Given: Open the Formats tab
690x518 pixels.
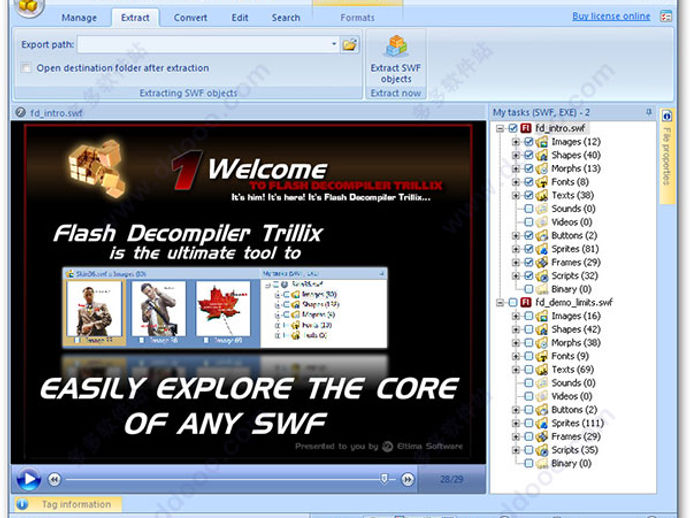Looking at the screenshot, I should click(357, 18).
